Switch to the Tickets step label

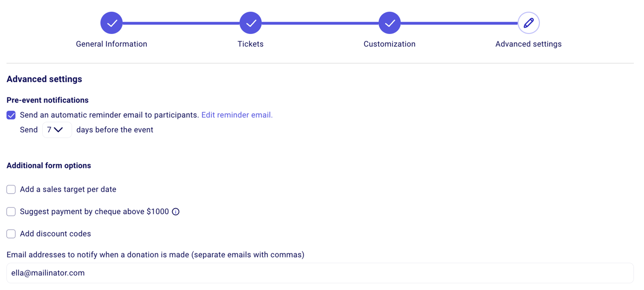(x=250, y=44)
